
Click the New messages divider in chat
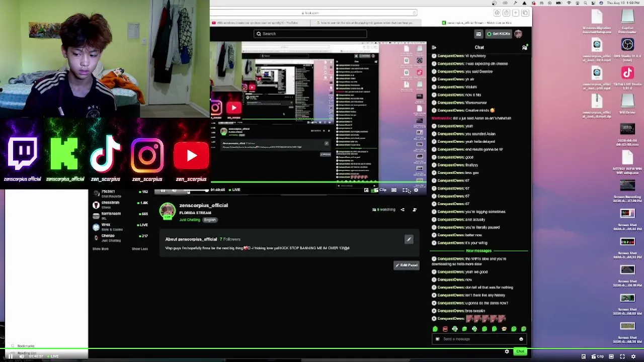[479, 251]
